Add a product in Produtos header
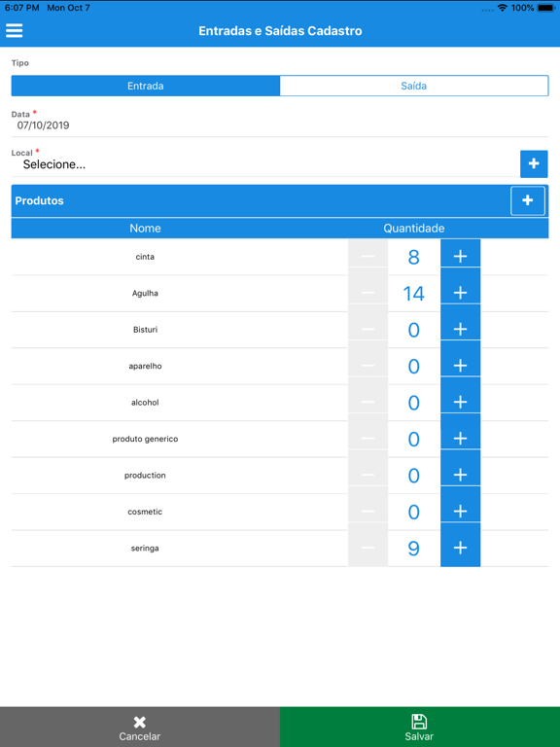Viewport: 560px width, 747px height. pyautogui.click(x=528, y=200)
